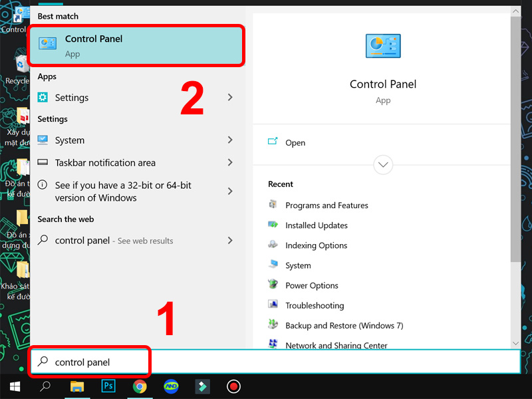532x399 pixels.
Task: Expand the Settings app result arrow
Action: (x=230, y=98)
